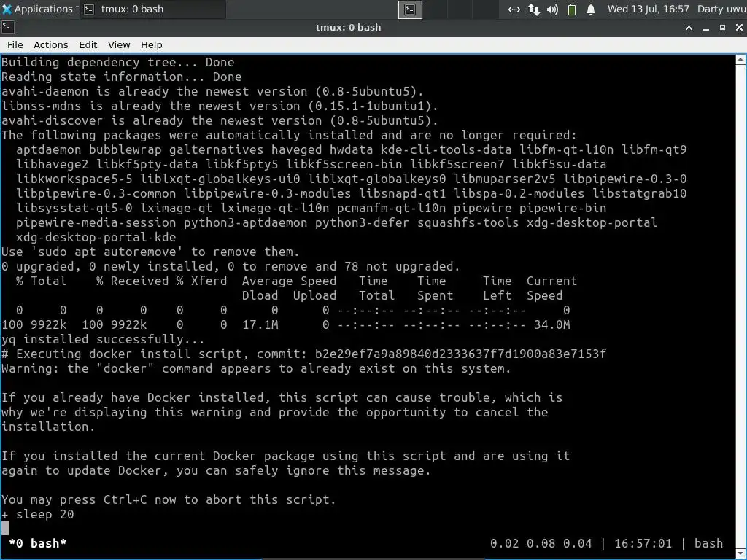Close the terminal window
This screenshot has width=747, height=560.
(x=740, y=28)
